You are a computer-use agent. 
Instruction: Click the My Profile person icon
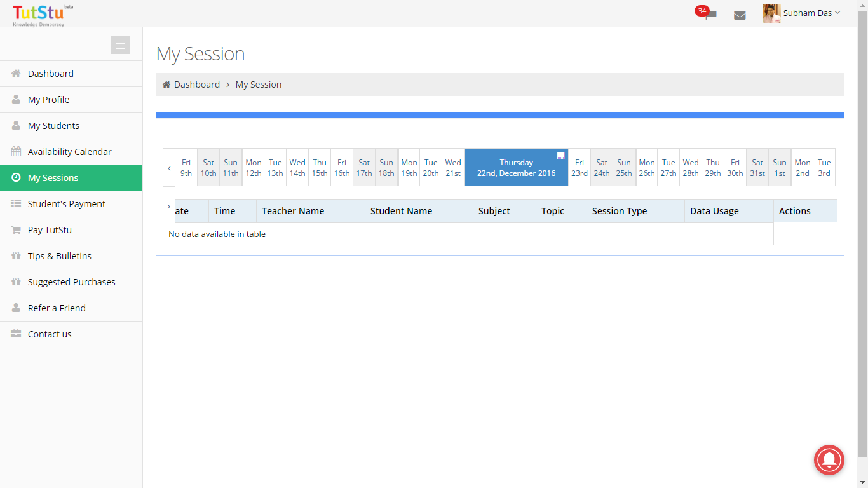point(16,100)
